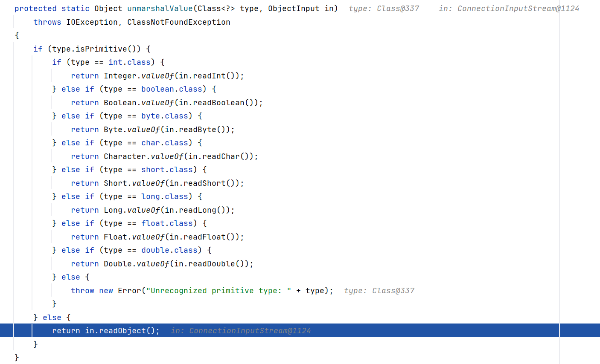Click the unmarshalValue method name
600x364 pixels.
coord(160,9)
